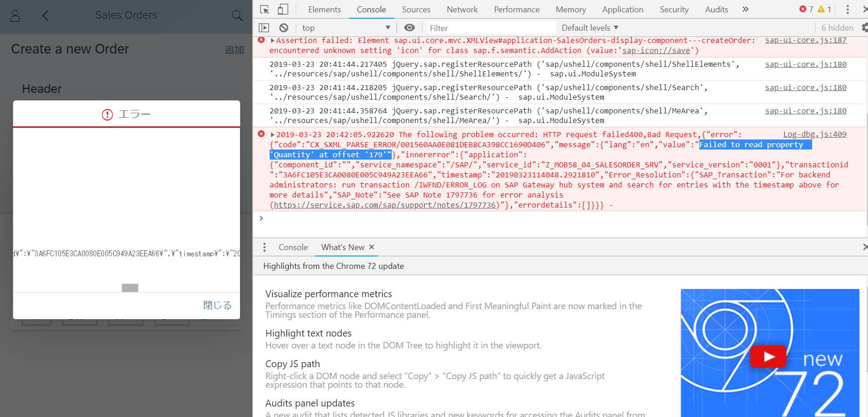Open the top JavaScript context dropdown

pyautogui.click(x=346, y=28)
